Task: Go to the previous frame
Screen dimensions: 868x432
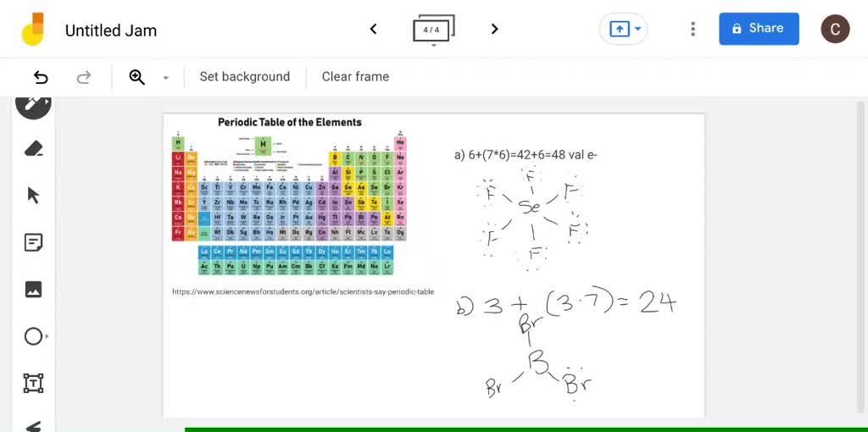Action: click(x=373, y=29)
